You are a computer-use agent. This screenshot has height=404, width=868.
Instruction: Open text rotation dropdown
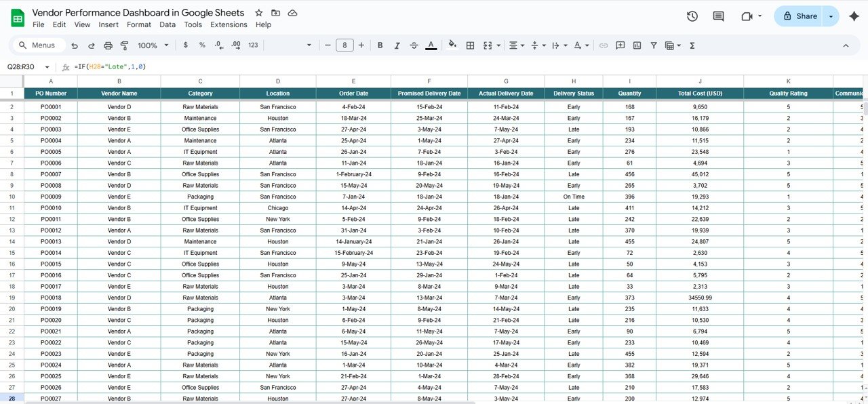[x=581, y=45]
